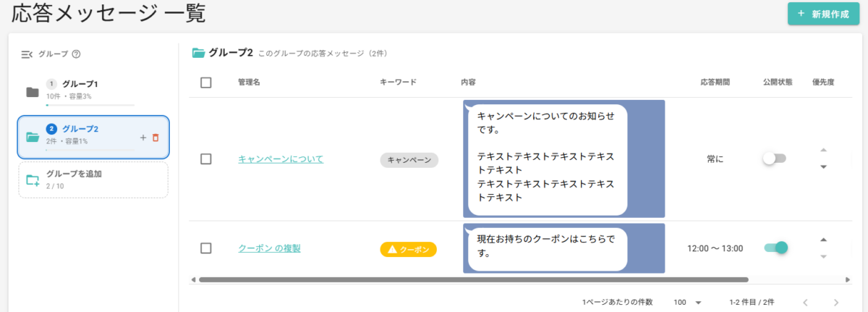Click the 応答メッセージ 一覧 page title

[x=109, y=14]
